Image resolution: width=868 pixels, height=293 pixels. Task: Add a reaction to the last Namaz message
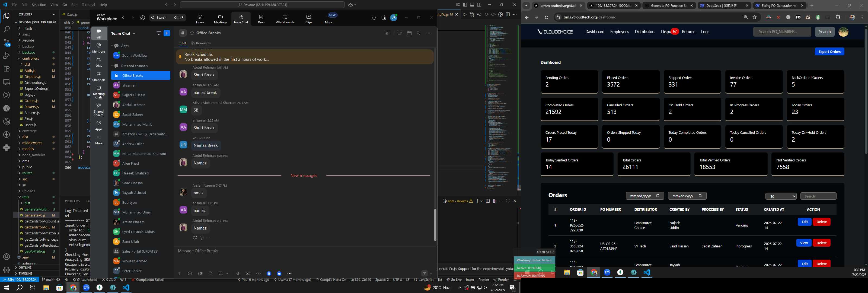202,238
